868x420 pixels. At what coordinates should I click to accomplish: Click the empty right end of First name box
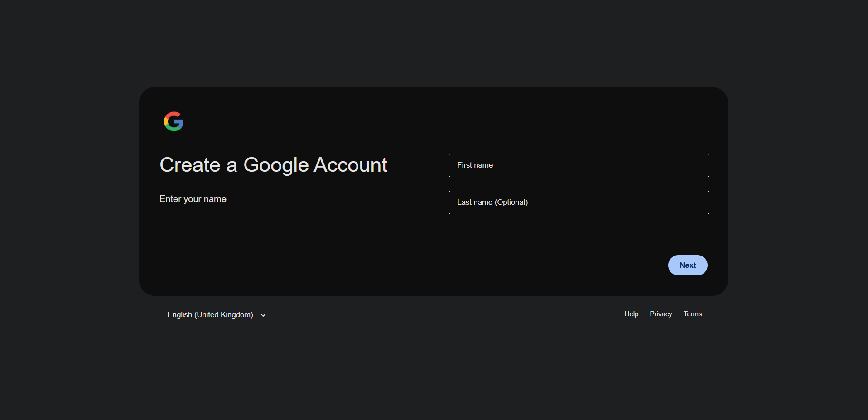coord(680,165)
